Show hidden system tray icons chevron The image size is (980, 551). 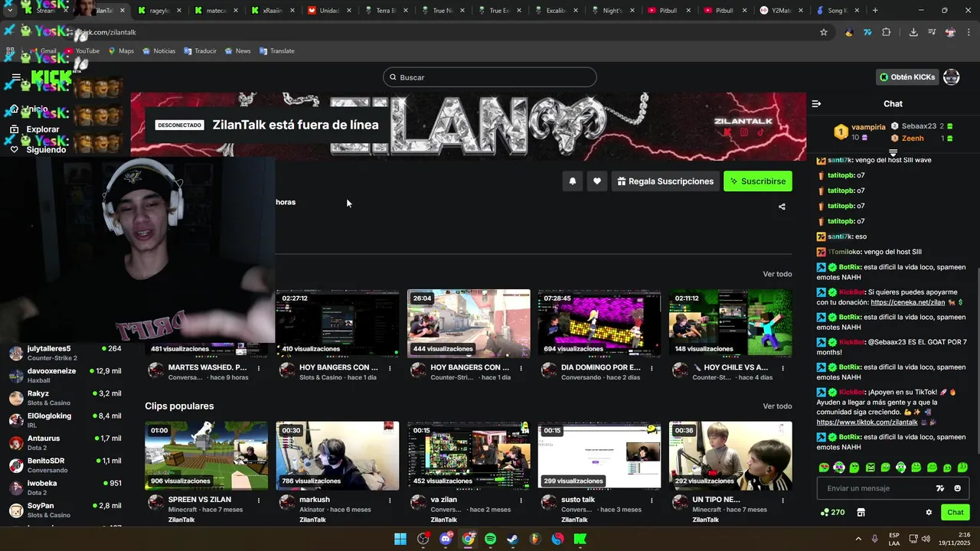pyautogui.click(x=857, y=539)
